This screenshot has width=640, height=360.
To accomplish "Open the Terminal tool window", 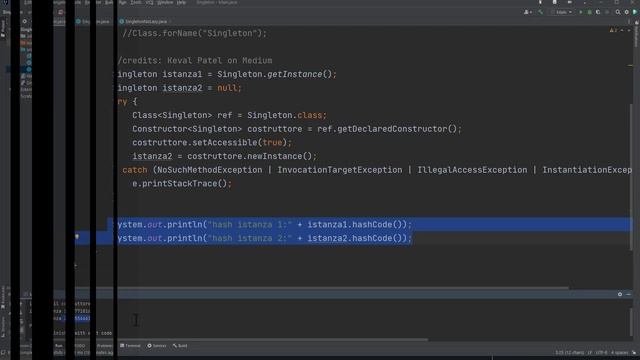I will click(130, 346).
